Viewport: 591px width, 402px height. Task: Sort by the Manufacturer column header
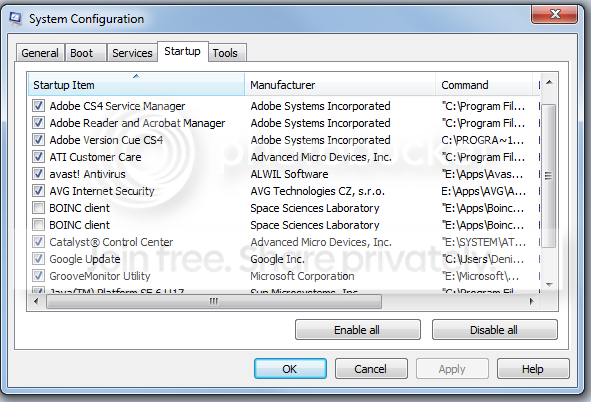tap(340, 84)
